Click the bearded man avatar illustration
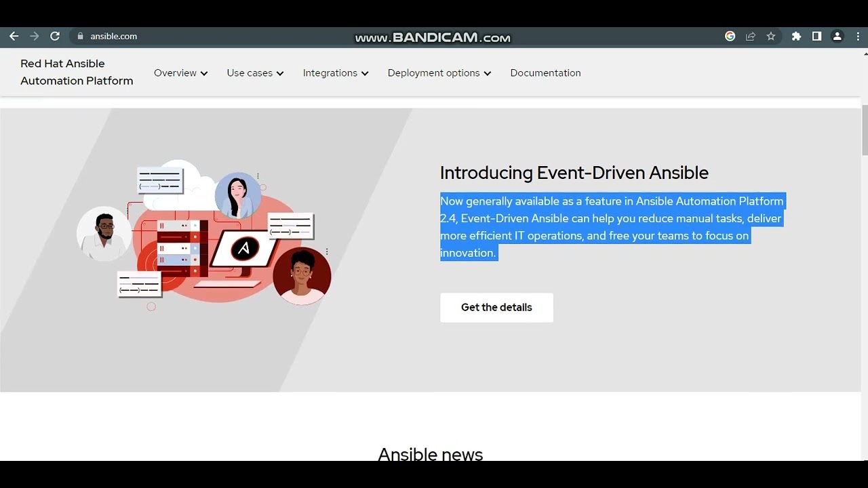 point(104,234)
